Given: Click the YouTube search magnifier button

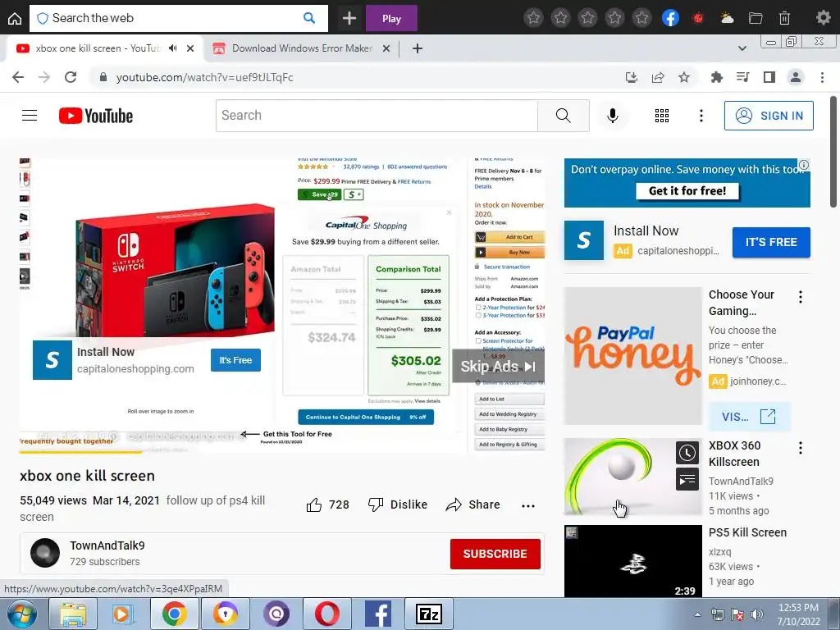Looking at the screenshot, I should (563, 115).
